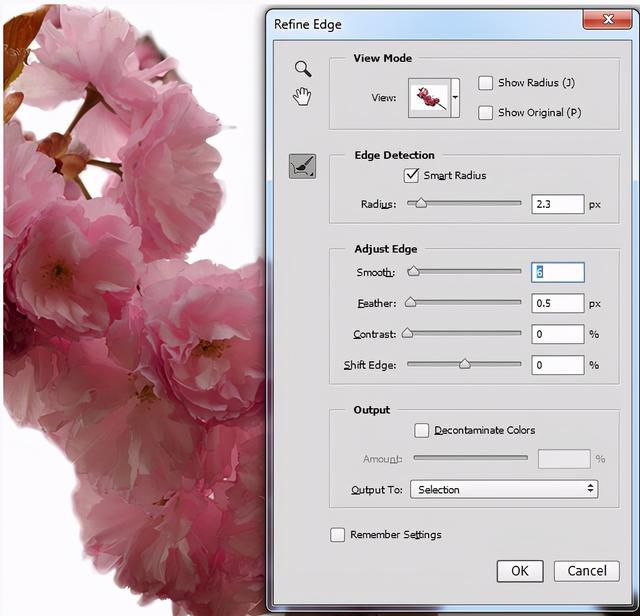This screenshot has width=640, height=616.
Task: Tick the Remember Settings checkbox
Action: (337, 535)
